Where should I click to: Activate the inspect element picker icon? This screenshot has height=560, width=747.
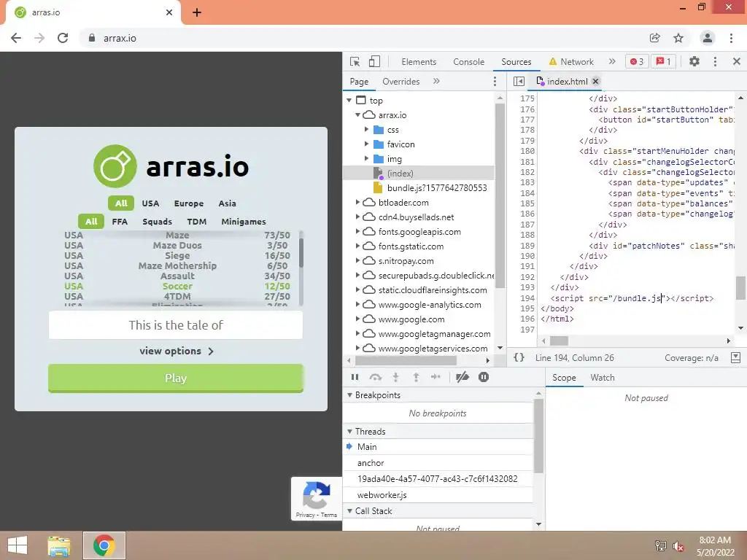[x=355, y=61]
